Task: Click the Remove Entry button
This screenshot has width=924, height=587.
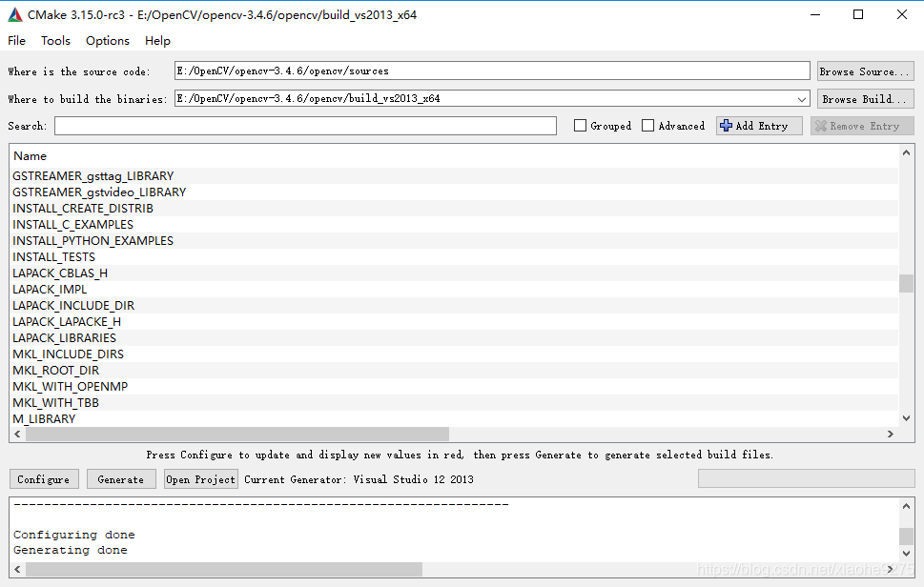Action: (862, 126)
